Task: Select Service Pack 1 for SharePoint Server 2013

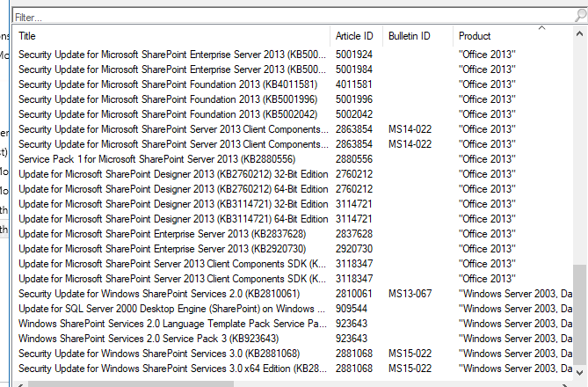Action: tap(294, 159)
